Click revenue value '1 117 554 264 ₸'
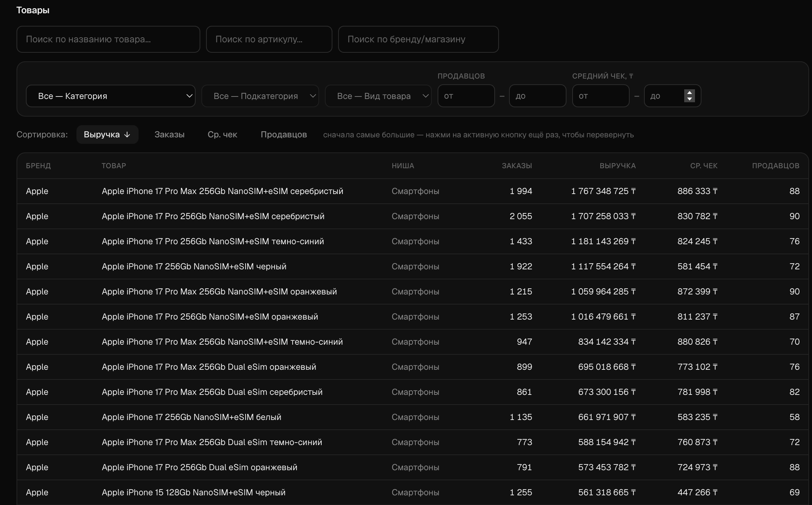The width and height of the screenshot is (812, 505). pos(603,266)
